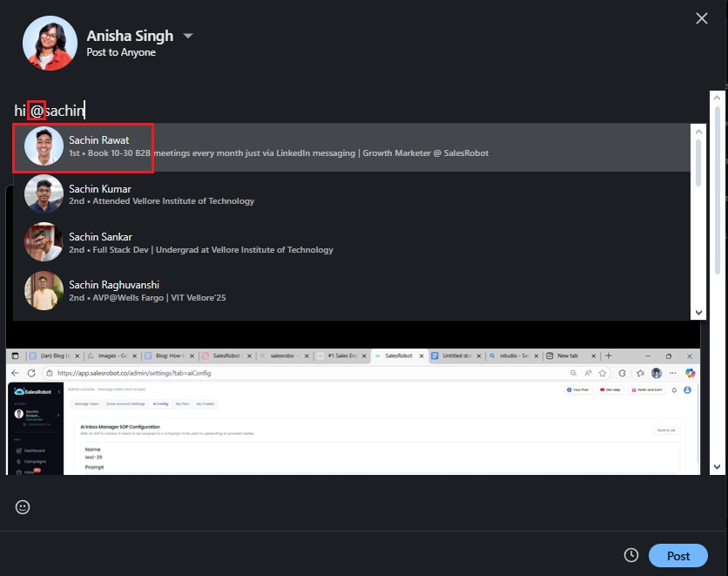The width and height of the screenshot is (728, 576).
Task: Pick Sachin Kumar in the mention list
Action: click(352, 195)
